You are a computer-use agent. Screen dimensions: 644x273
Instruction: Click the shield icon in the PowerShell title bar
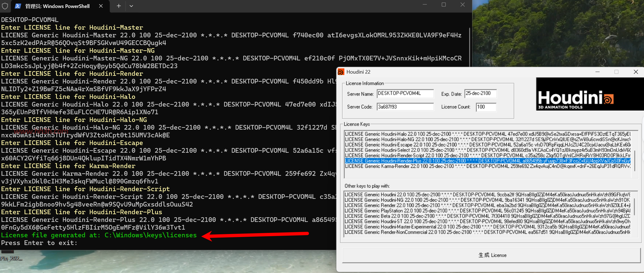pos(5,6)
